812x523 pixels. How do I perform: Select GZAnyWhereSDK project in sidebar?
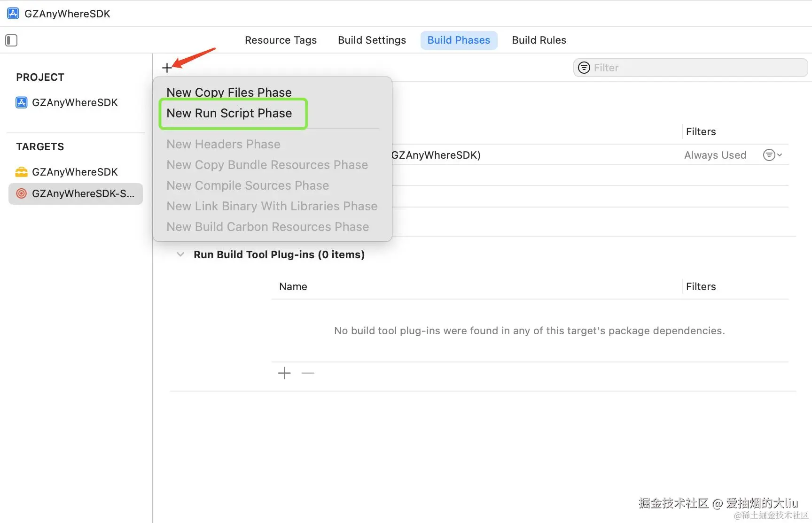point(75,102)
